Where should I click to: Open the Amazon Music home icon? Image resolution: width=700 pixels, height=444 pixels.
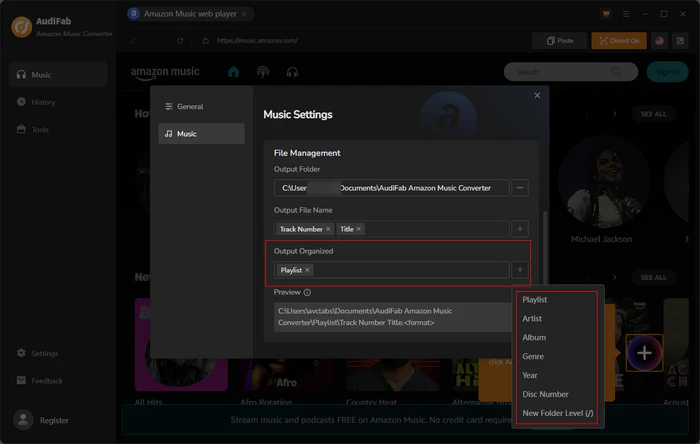(233, 72)
